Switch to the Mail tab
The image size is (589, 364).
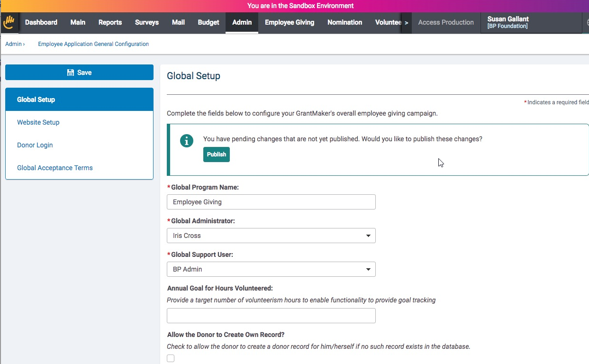[x=179, y=22]
